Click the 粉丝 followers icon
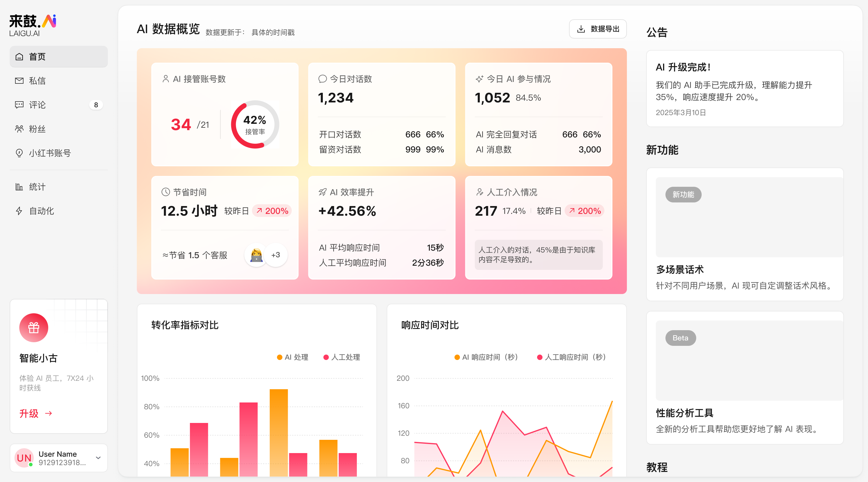 click(x=19, y=129)
